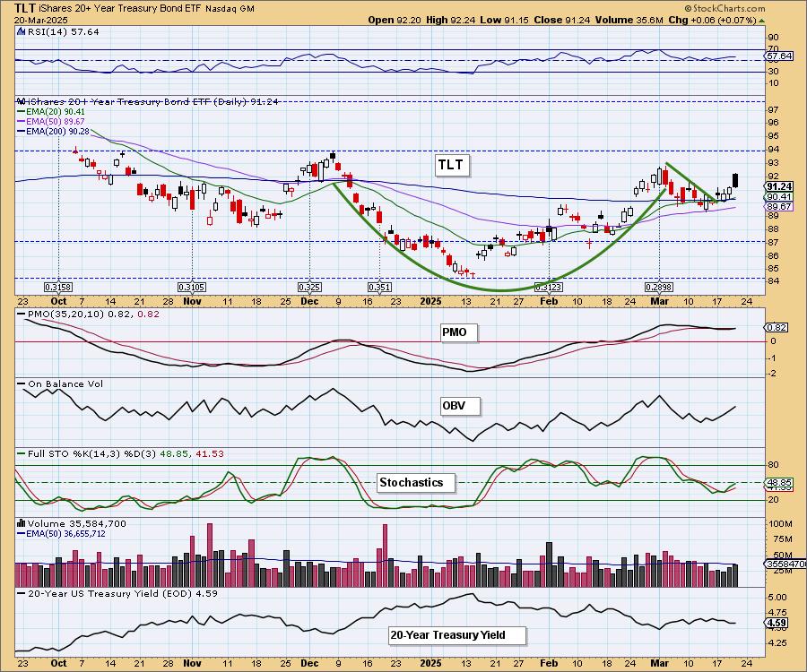The image size is (807, 672).
Task: Click the TLT annotation box in the price panel
Action: [x=451, y=165]
